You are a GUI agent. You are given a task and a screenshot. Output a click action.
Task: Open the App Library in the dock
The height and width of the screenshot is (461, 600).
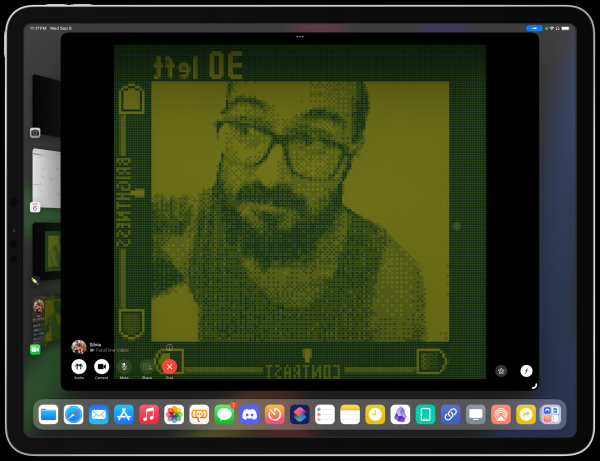[x=551, y=415]
